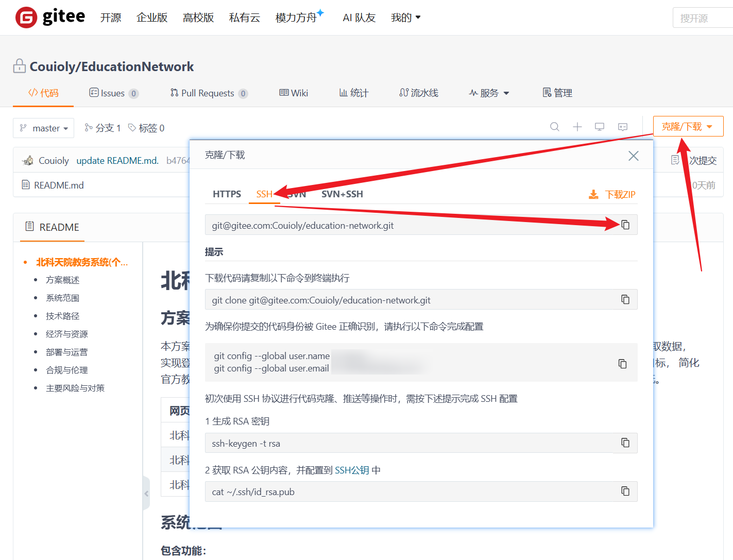Open the README.md file
Screen dimensions: 733x560
(x=59, y=185)
